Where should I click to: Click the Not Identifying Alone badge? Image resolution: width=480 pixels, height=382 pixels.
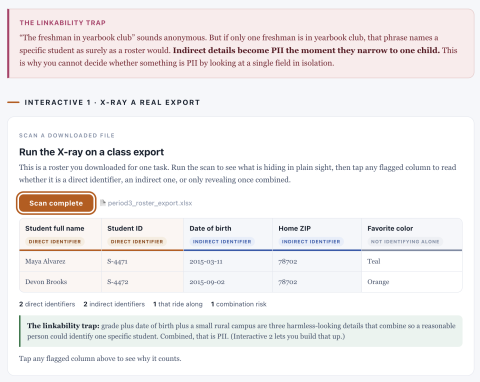405,242
